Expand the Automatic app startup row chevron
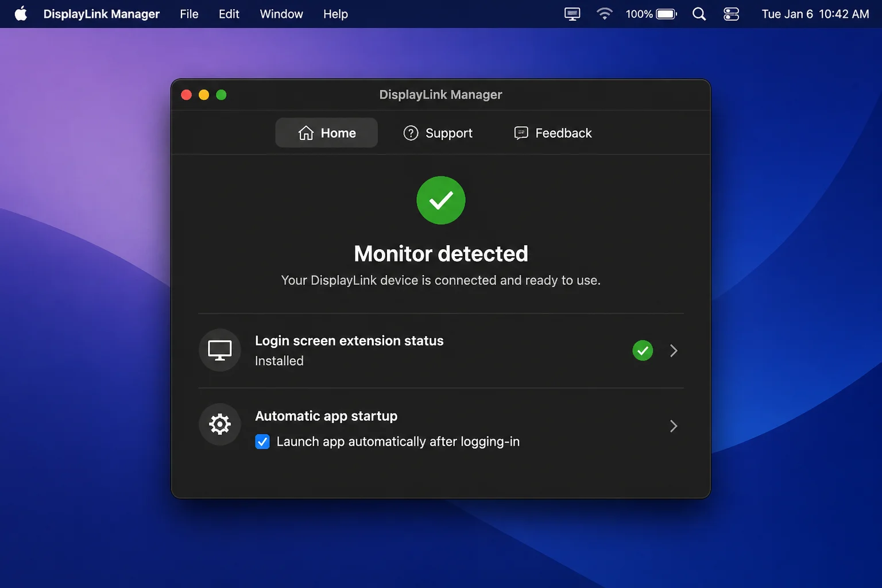The image size is (882, 588). (674, 425)
